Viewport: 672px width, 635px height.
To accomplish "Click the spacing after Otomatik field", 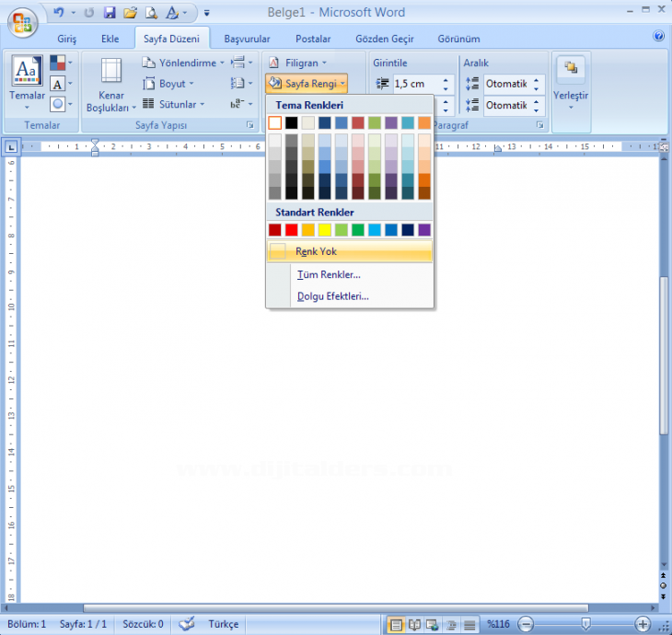I will point(508,105).
